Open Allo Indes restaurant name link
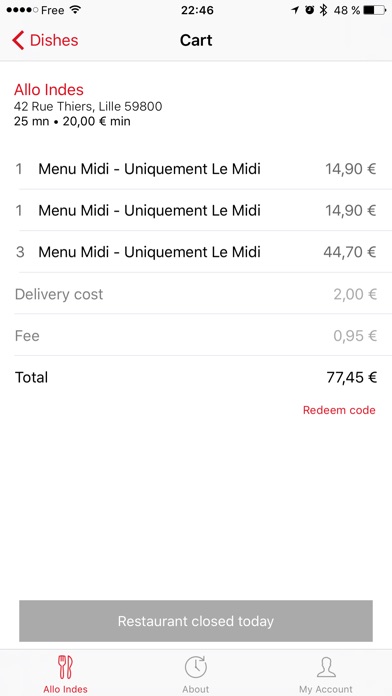The height and width of the screenshot is (696, 392). [x=49, y=90]
